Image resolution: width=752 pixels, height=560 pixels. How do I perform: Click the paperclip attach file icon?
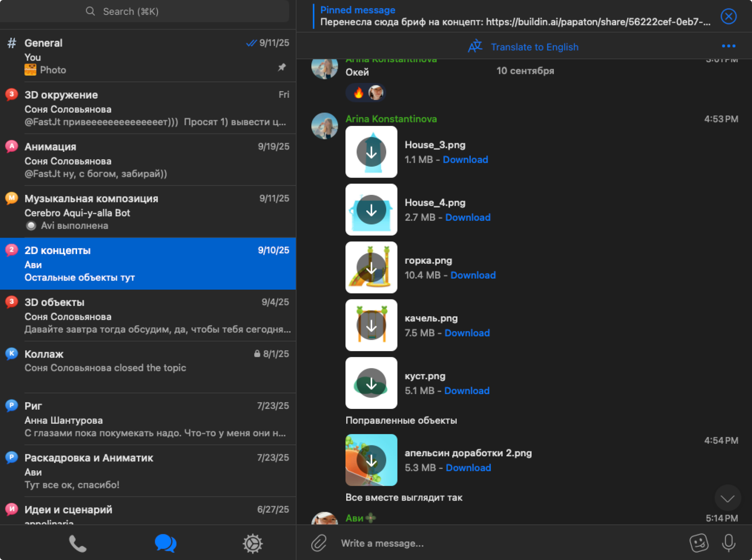[x=319, y=543]
